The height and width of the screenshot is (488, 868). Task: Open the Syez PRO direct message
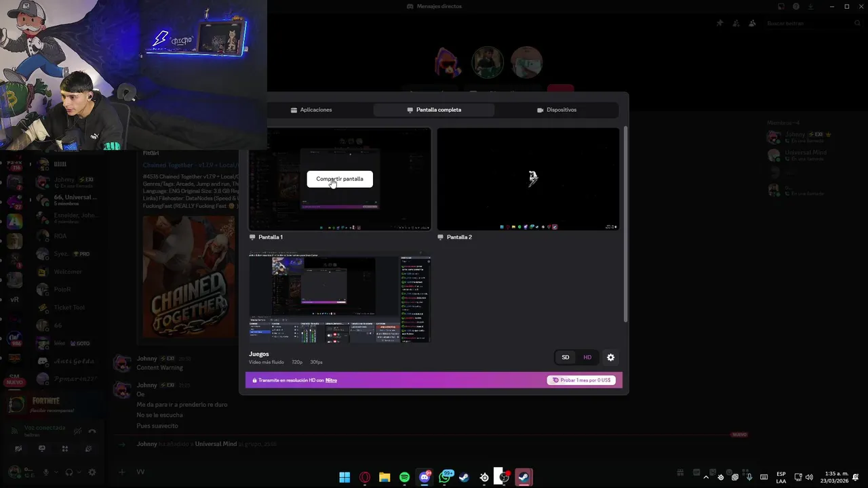[x=68, y=253]
